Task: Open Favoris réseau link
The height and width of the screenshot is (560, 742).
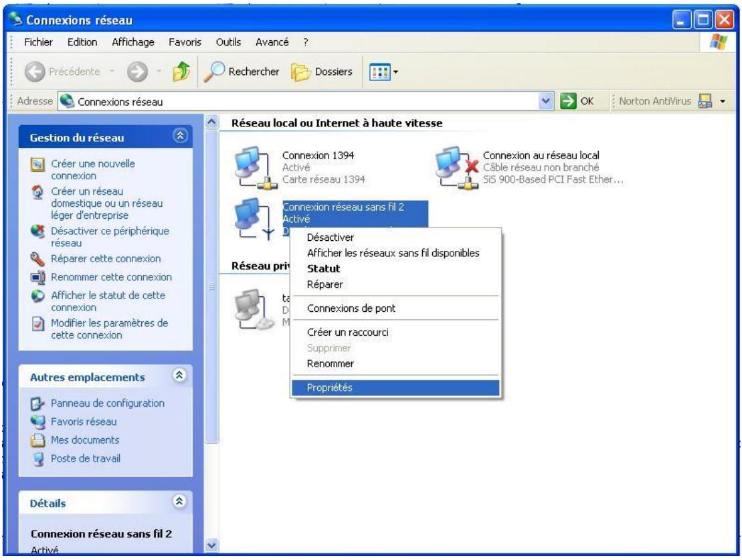Action: (84, 422)
